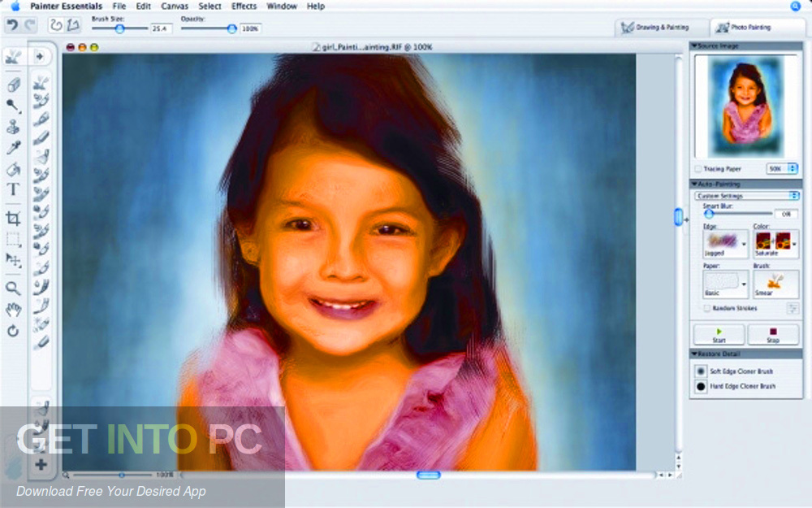Click the horizontal scrollbar thumb under canvas
This screenshot has height=508, width=812.
pos(429,475)
